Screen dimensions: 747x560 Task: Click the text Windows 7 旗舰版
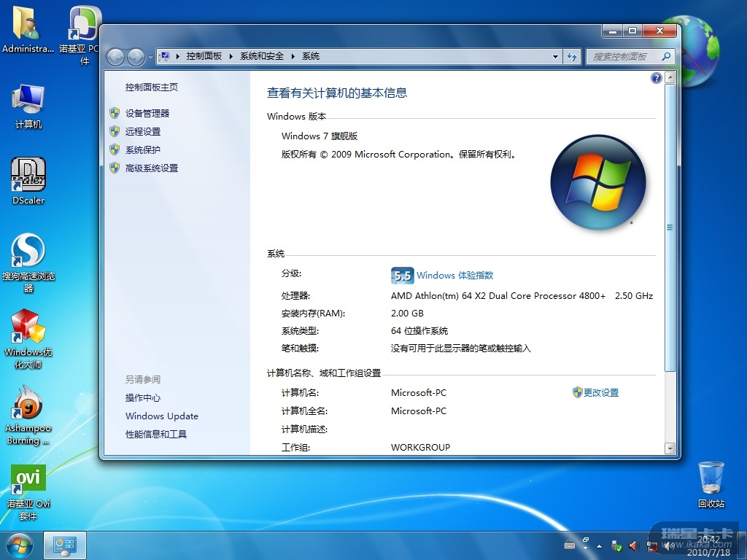coord(320,136)
